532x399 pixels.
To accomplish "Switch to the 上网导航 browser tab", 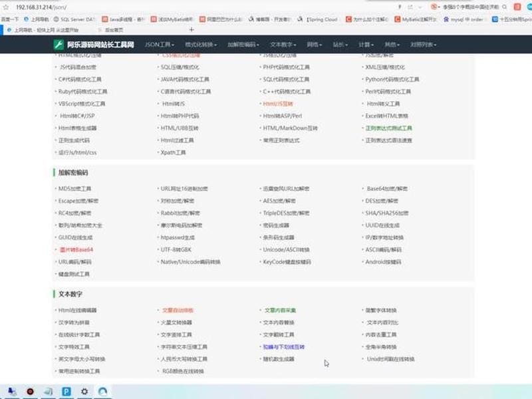I will pyautogui.click(x=43, y=30).
